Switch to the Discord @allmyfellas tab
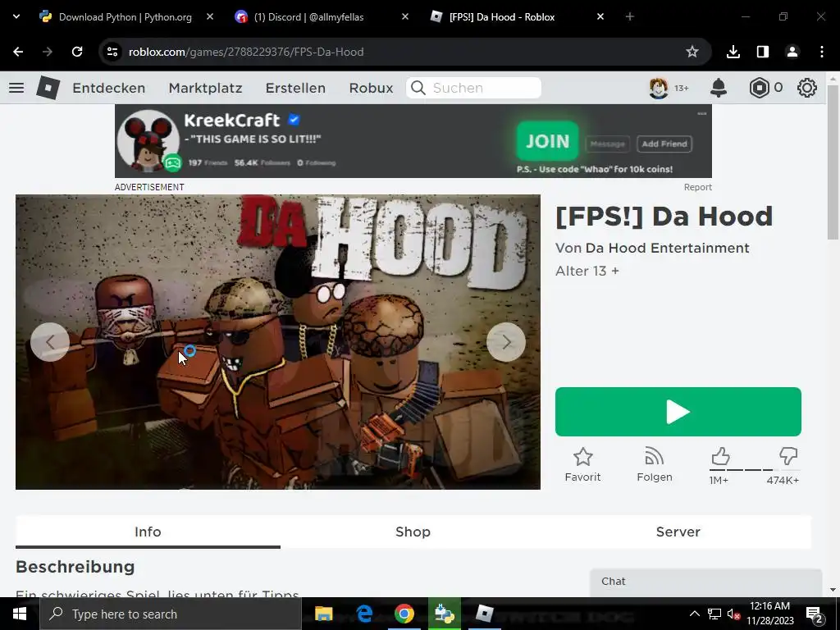Screen dimensions: 840x630 pyautogui.click(x=308, y=16)
